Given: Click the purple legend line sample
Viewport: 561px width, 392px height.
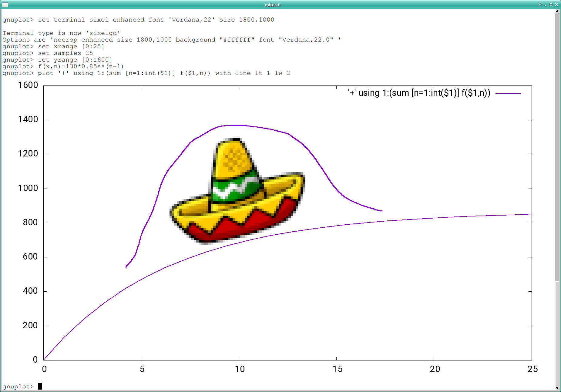Looking at the screenshot, I should pos(508,93).
